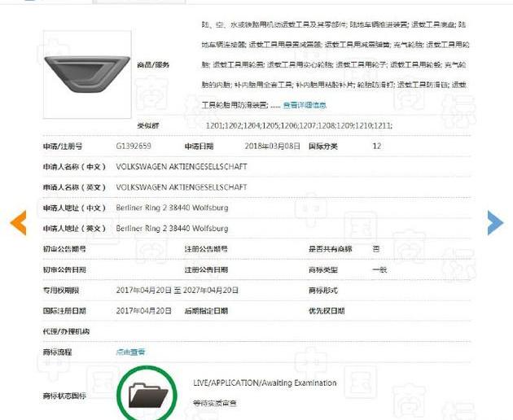Select the English applicant name VOLKSWAGEN AKTIENGESELLSCHAFT
The width and height of the screenshot is (513, 420).
point(182,187)
